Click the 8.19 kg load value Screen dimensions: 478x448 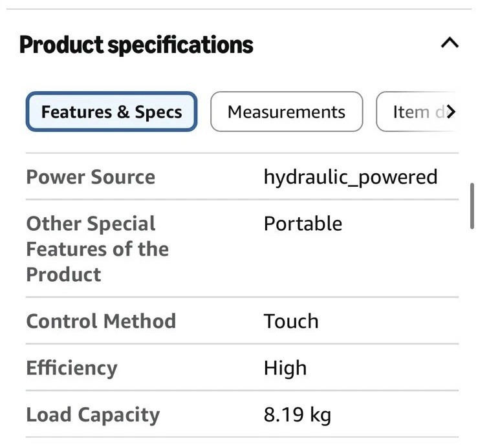(298, 415)
